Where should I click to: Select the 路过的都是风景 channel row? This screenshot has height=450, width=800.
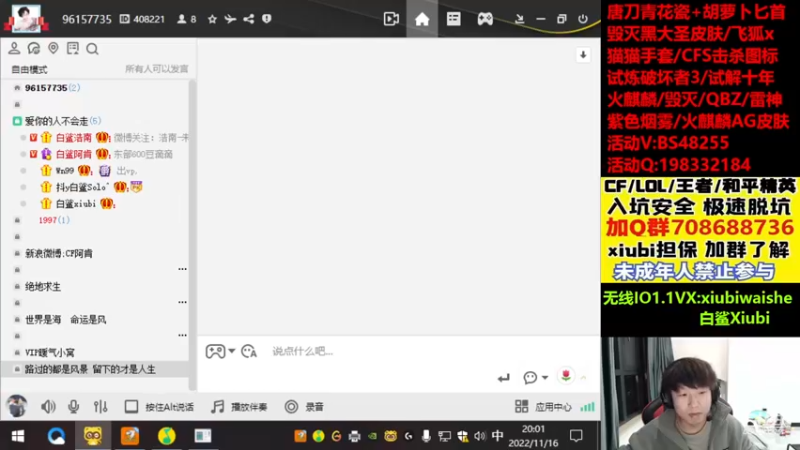95,369
